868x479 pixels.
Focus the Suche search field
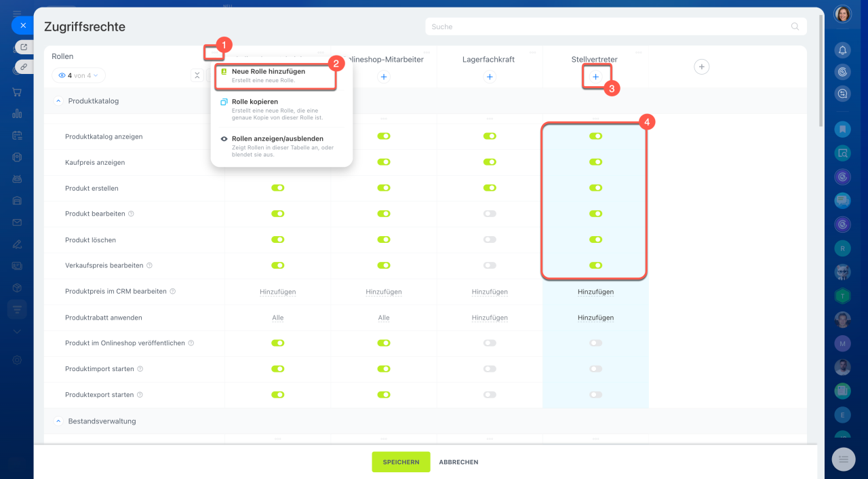616,26
